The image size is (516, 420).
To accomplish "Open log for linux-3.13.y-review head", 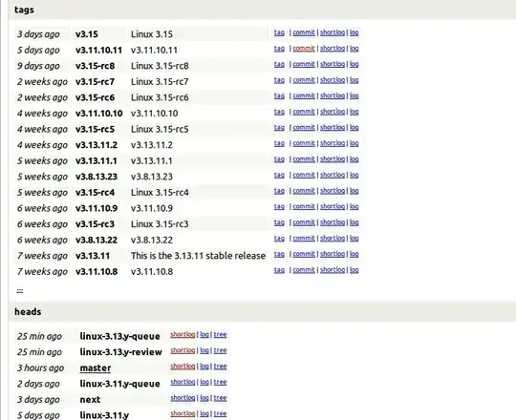I will (x=204, y=350).
